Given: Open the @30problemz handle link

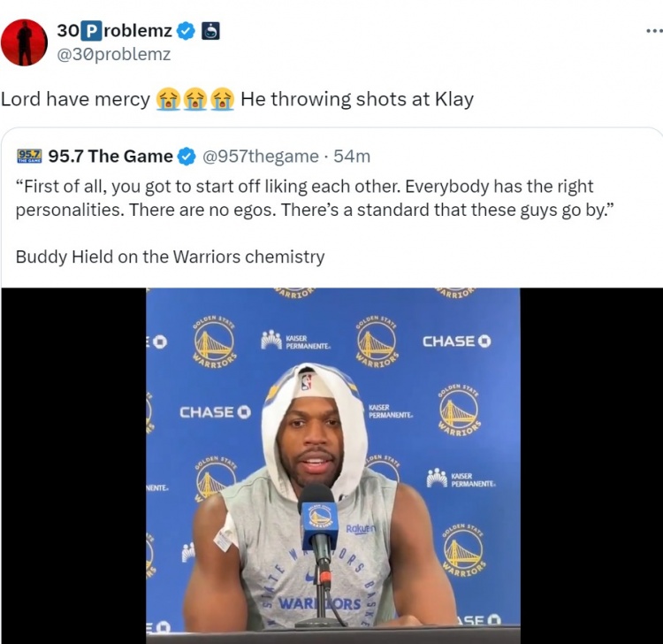Looking at the screenshot, I should pos(114,54).
